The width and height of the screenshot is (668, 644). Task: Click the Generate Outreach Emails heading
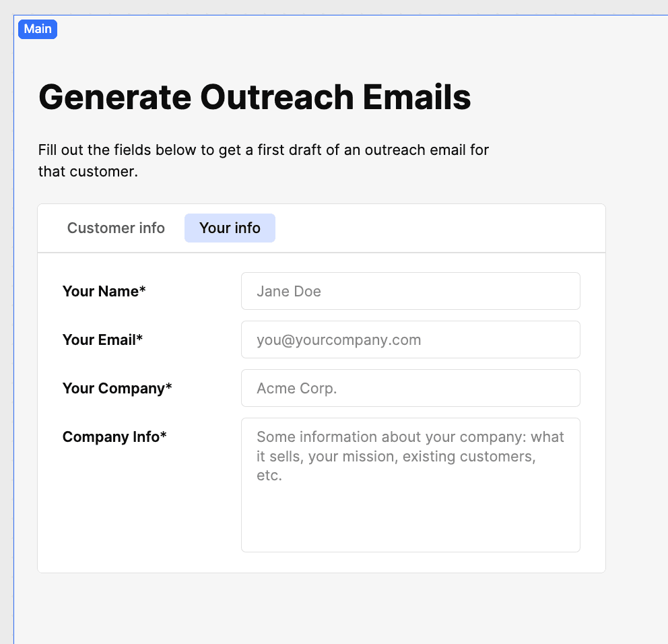click(255, 97)
